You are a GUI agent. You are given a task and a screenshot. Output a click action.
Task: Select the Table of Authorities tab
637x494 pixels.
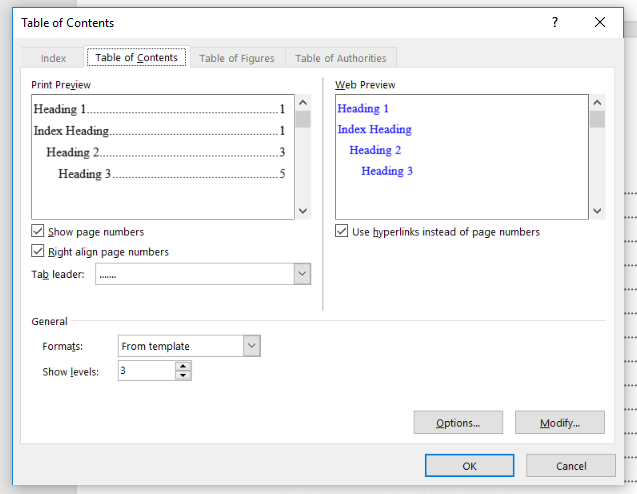click(x=340, y=58)
